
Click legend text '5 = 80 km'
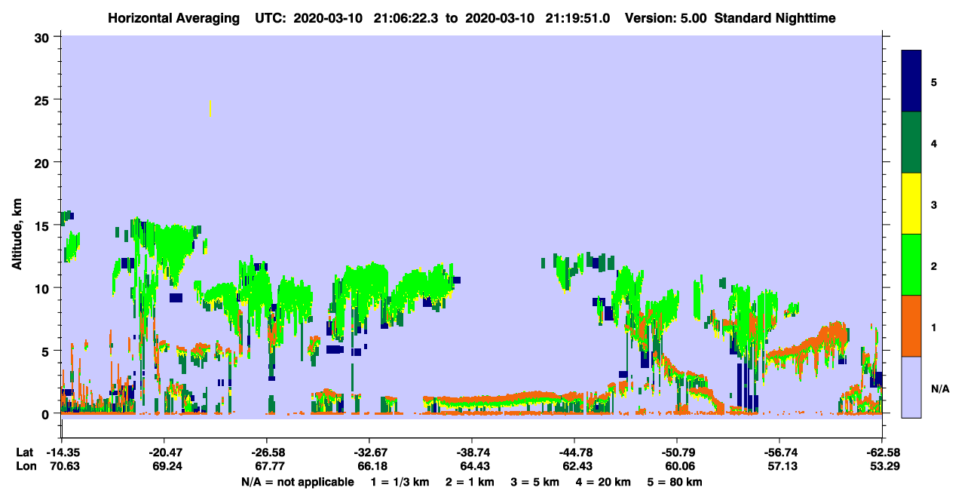point(676,482)
